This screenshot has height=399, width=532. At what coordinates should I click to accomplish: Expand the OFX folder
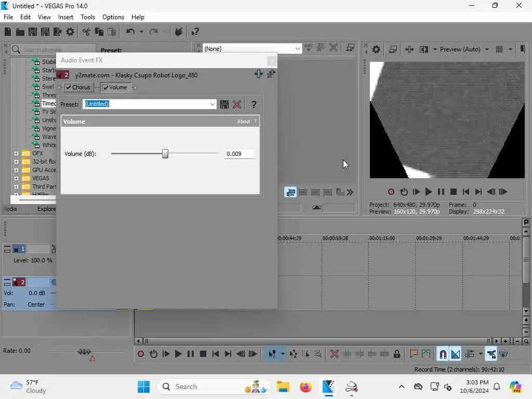click(16, 153)
